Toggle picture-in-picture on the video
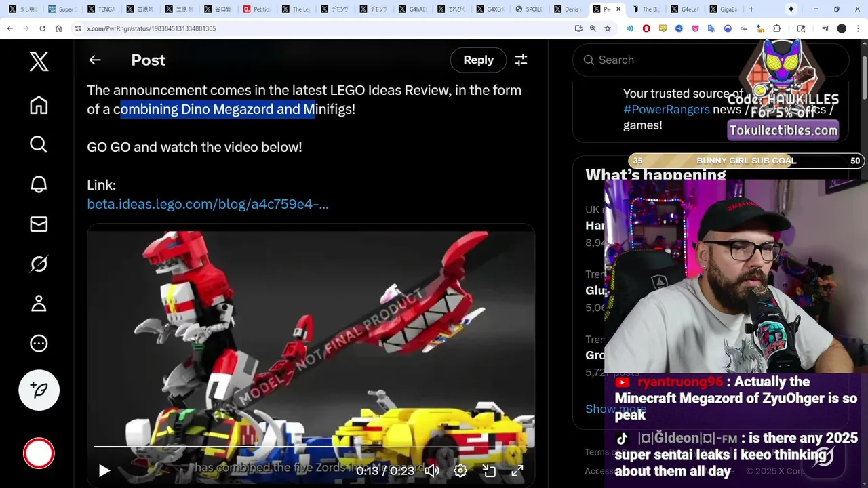The image size is (868, 488). pyautogui.click(x=489, y=470)
